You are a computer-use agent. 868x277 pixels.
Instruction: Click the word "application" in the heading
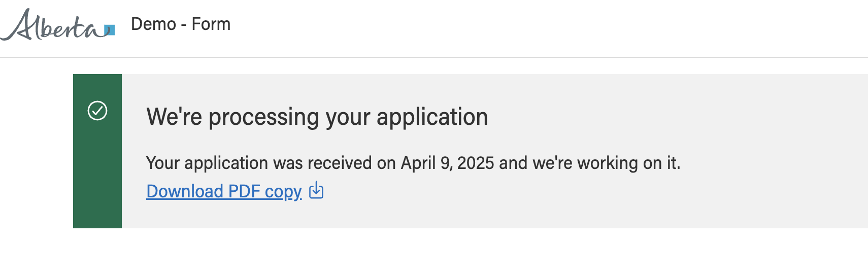[x=432, y=118]
